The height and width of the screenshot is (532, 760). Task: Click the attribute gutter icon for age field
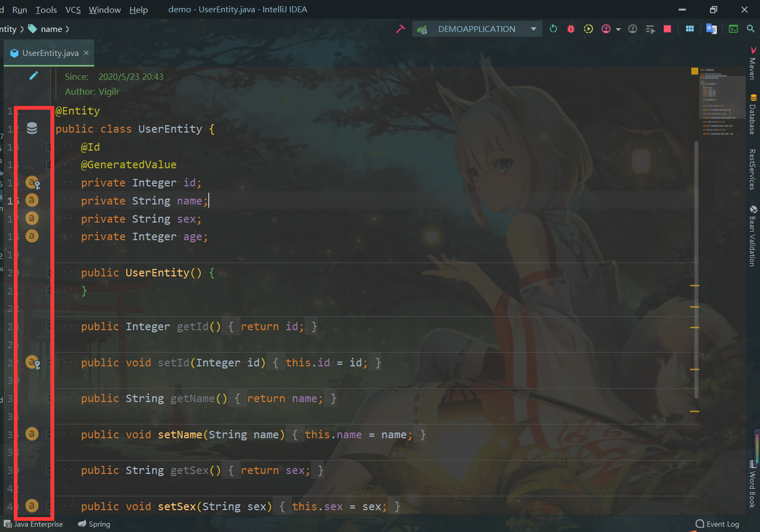click(x=32, y=236)
